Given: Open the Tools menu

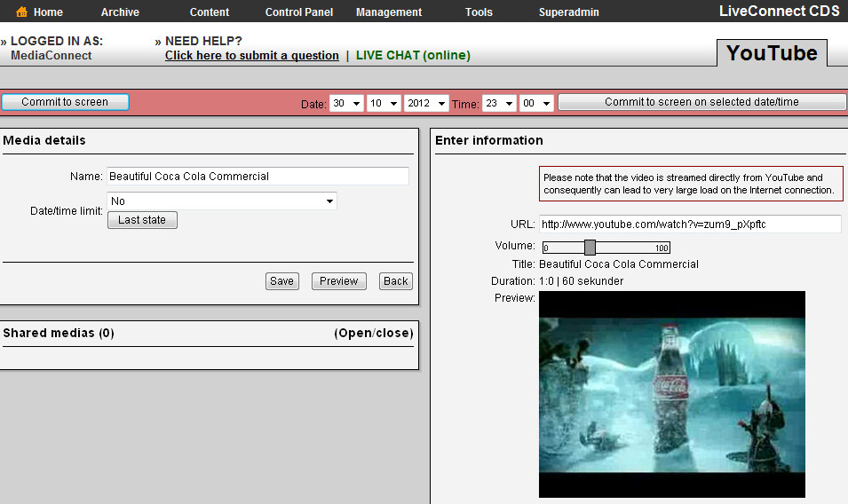Looking at the screenshot, I should click(479, 12).
